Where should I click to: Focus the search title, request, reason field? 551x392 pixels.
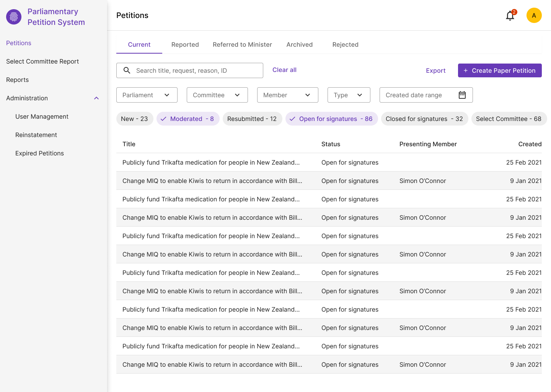190,70
